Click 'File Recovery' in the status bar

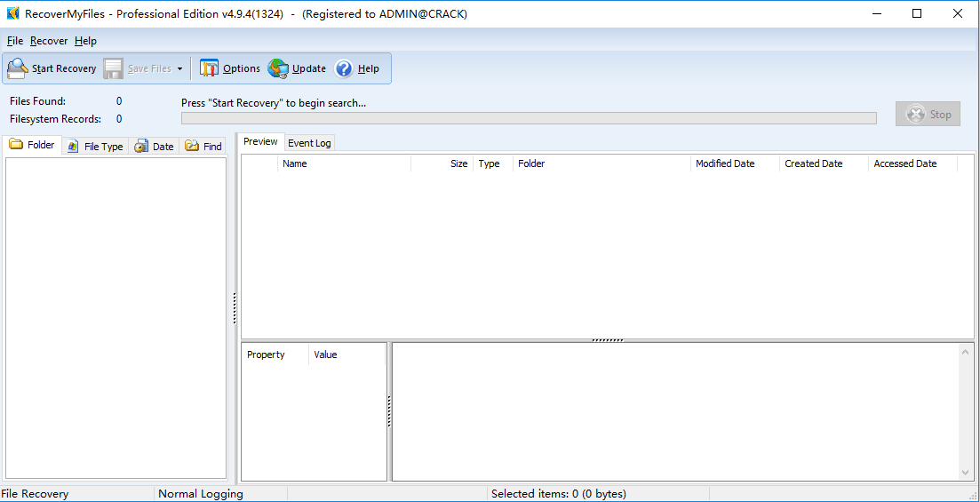coord(36,494)
